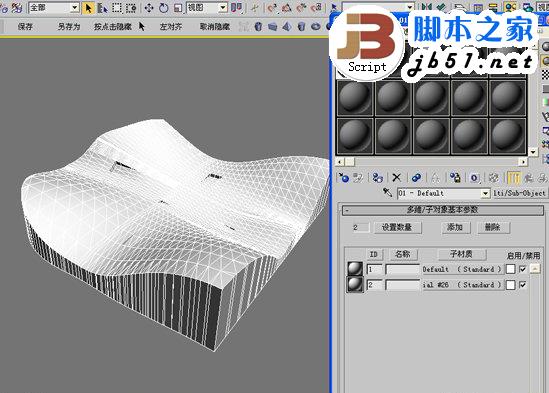Click the ID field of sub-material 1

coord(375,269)
